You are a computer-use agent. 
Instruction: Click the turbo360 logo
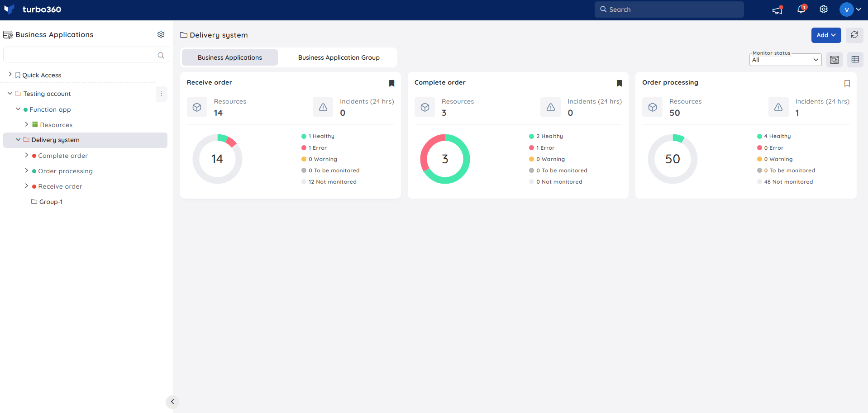coord(32,9)
